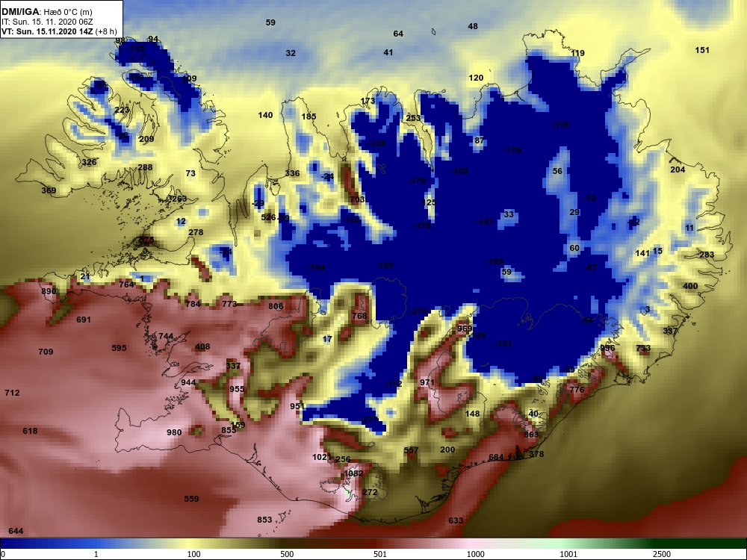The height and width of the screenshot is (560, 747).
Task: Click the map value '400'
Action: [690, 286]
